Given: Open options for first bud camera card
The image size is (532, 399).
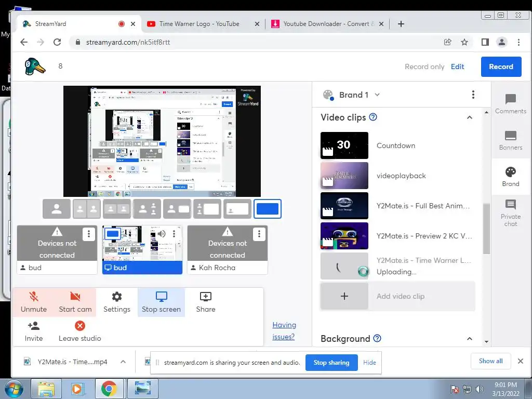Looking at the screenshot, I should pyautogui.click(x=88, y=234).
